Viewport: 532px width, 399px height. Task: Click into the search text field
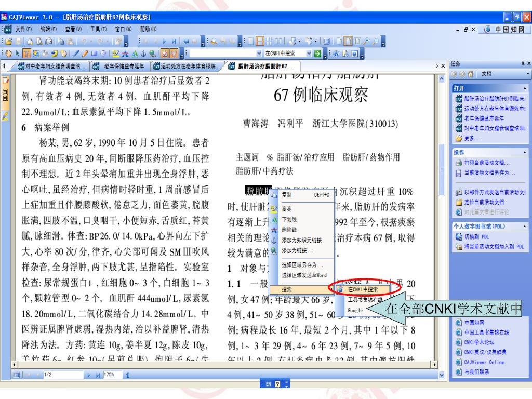[222, 54]
